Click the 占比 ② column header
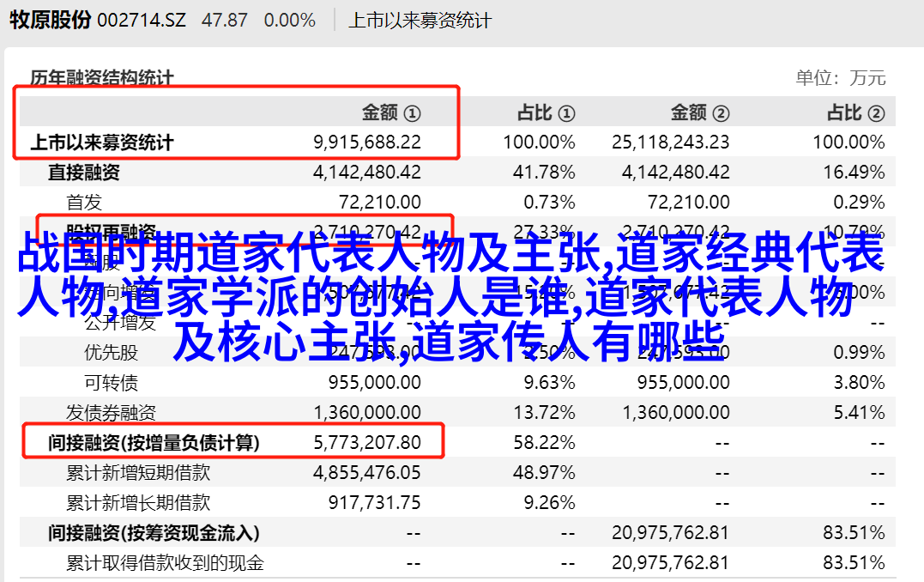 (x=855, y=112)
